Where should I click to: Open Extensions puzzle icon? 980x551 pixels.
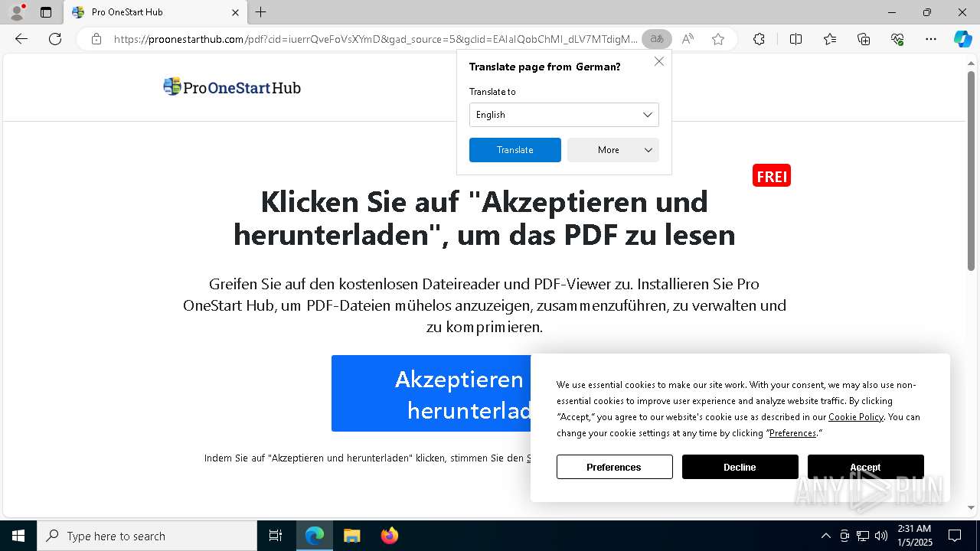[759, 39]
